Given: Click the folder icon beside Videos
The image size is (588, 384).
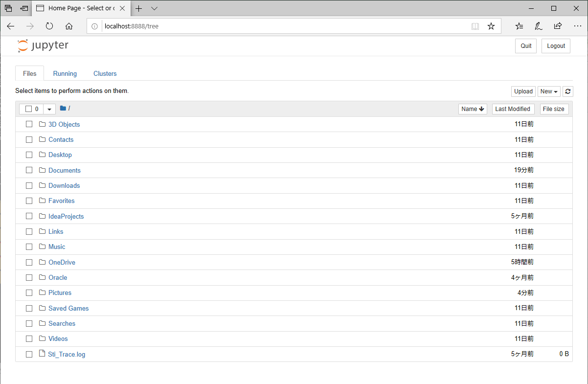Looking at the screenshot, I should click(42, 339).
